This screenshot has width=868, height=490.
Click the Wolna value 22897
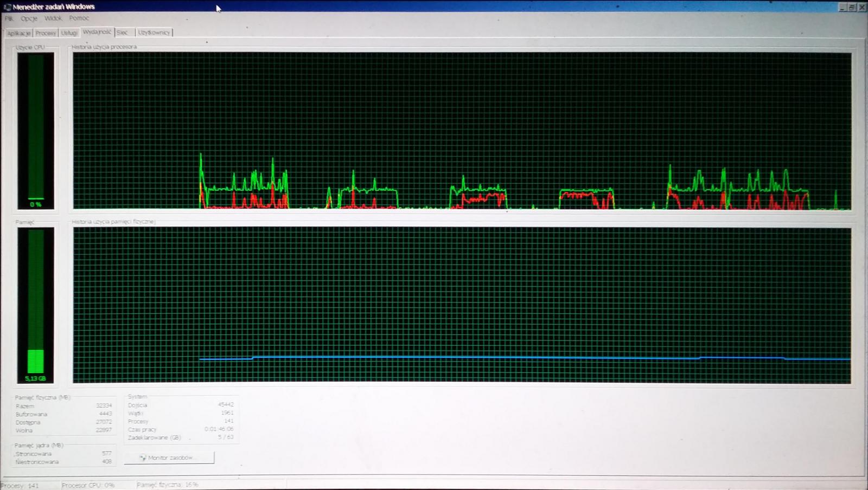point(104,430)
